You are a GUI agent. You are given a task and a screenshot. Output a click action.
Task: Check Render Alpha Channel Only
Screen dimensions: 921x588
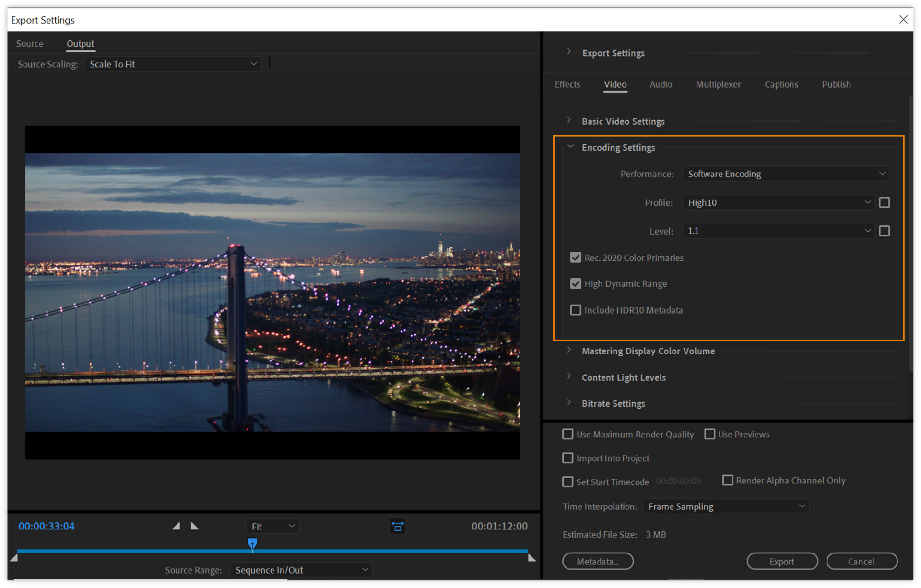coord(727,480)
